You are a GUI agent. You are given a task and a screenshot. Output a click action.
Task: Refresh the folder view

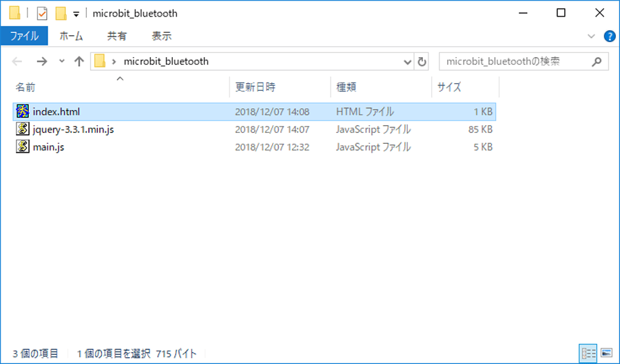click(422, 62)
